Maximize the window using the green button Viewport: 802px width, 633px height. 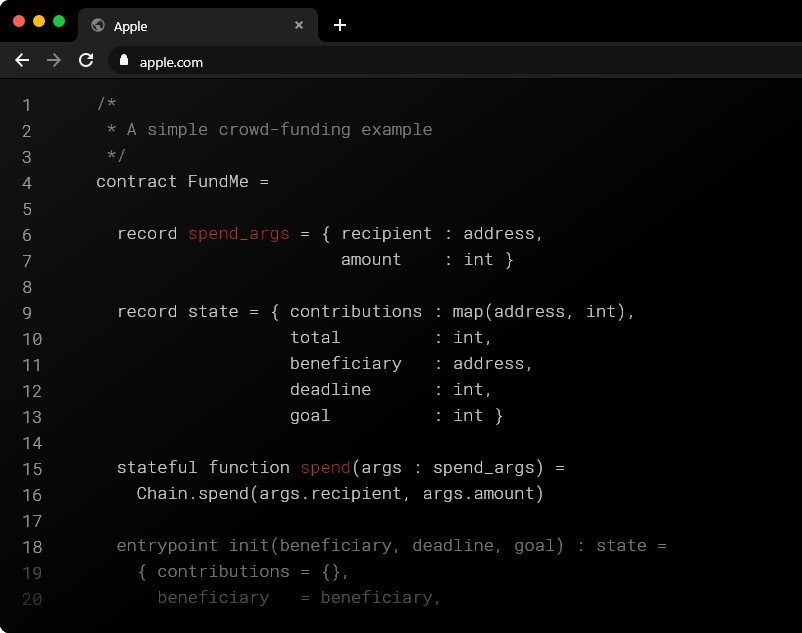pyautogui.click(x=59, y=21)
